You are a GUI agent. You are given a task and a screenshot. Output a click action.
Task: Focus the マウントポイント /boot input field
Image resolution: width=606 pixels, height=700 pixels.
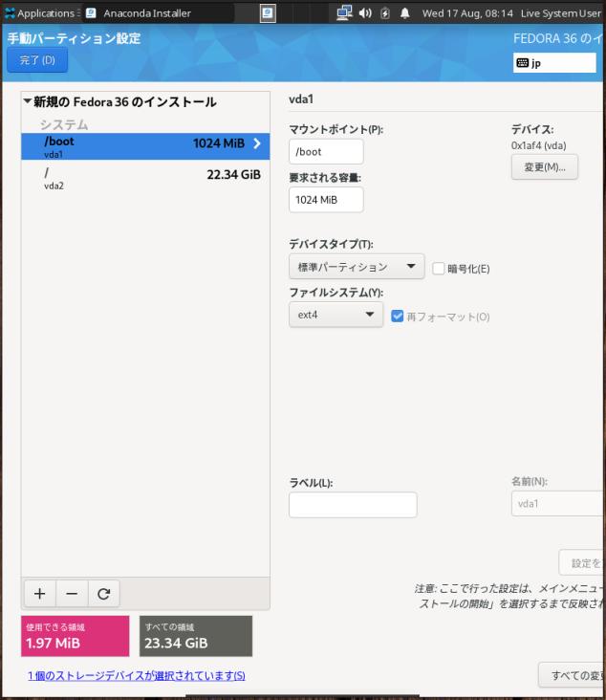point(326,151)
